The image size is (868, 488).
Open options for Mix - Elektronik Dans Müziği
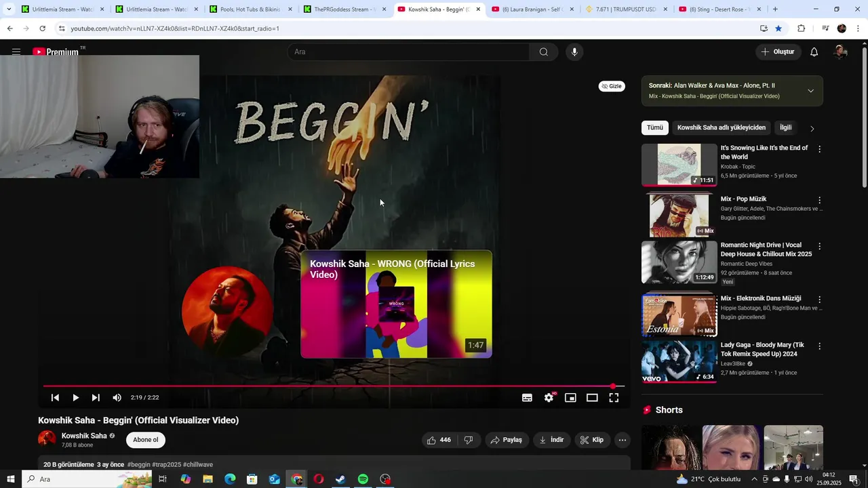pos(819,300)
